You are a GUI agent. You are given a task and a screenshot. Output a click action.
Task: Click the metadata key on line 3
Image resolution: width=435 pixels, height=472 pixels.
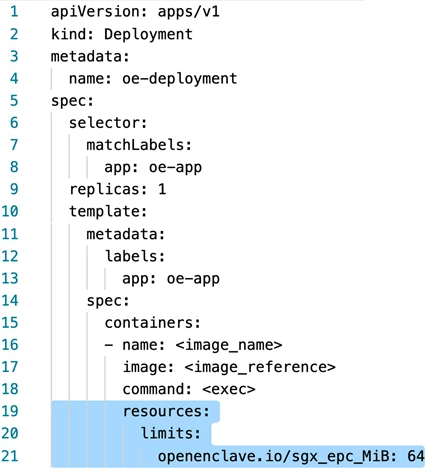(x=86, y=56)
